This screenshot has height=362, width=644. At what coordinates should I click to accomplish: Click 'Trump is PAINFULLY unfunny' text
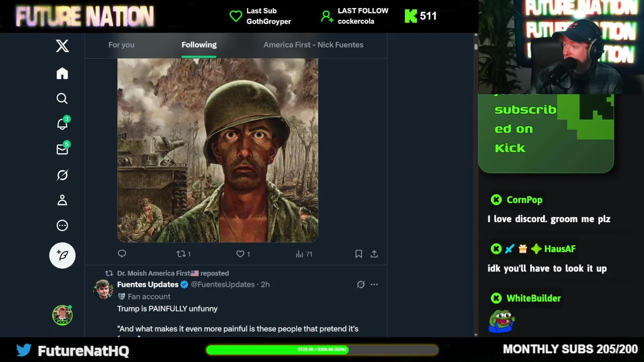[168, 309]
